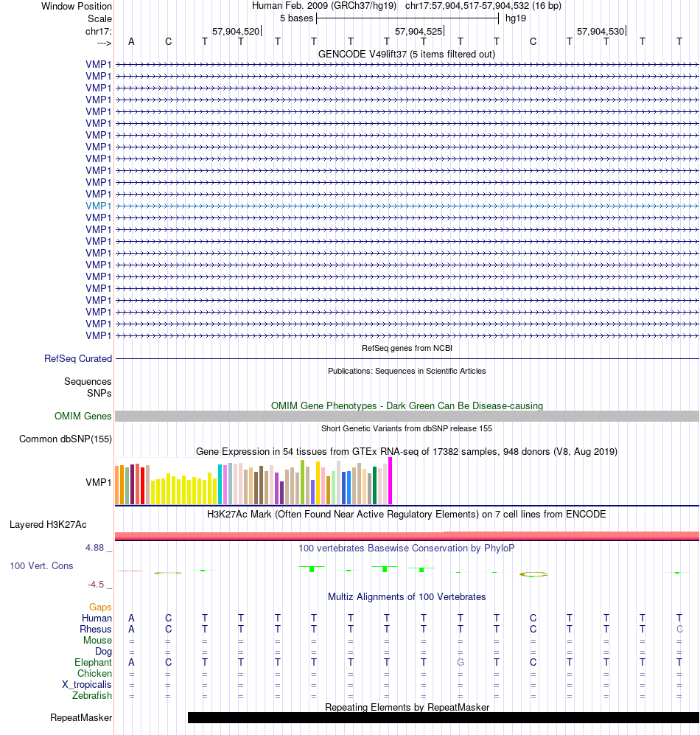Click the chr17: ruler label
The image size is (700, 735).
pyautogui.click(x=99, y=32)
